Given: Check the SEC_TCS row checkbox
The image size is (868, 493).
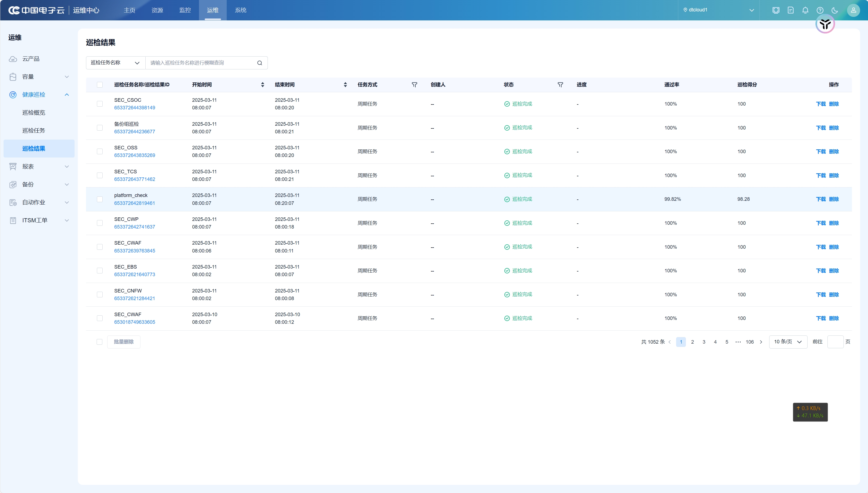Looking at the screenshot, I should click(x=100, y=175).
